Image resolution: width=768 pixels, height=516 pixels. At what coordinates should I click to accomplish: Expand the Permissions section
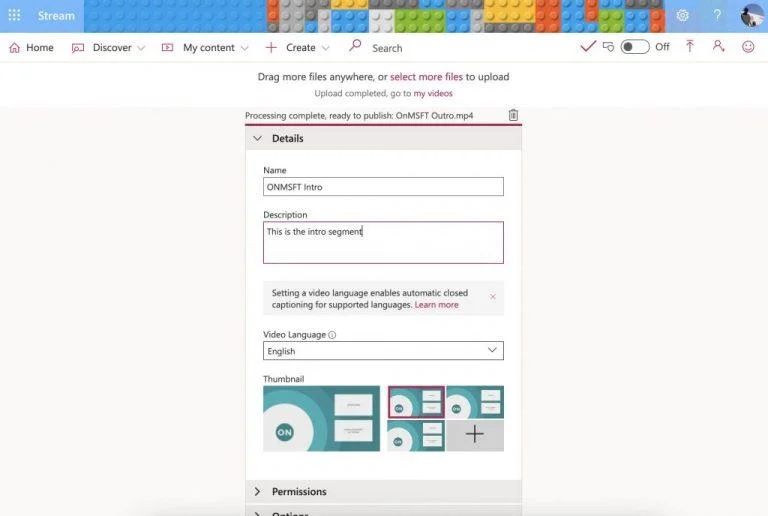[x=383, y=492]
